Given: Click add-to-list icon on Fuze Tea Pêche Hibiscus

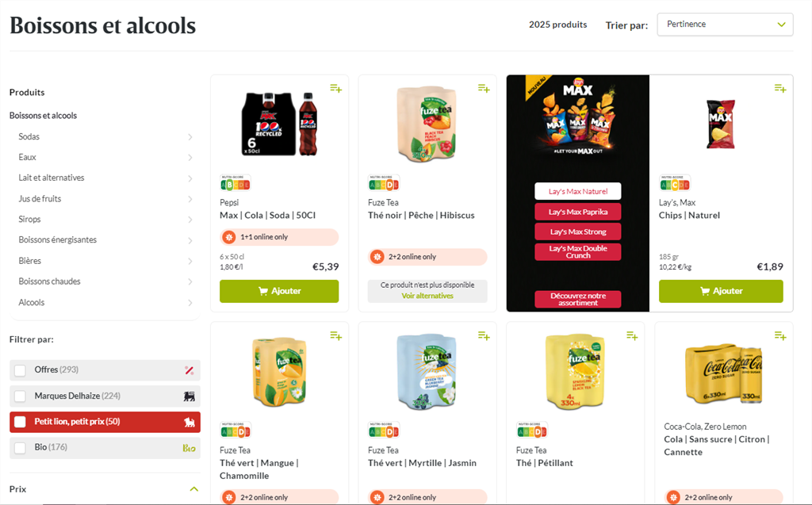Looking at the screenshot, I should 484,89.
